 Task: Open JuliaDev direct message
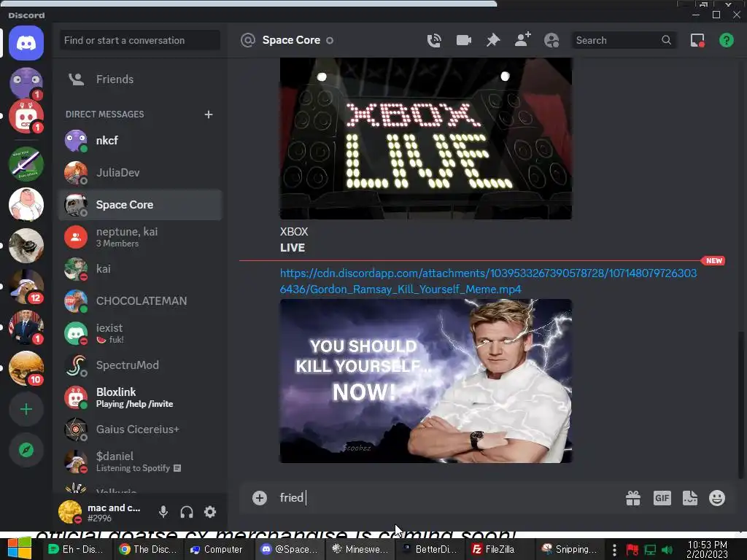tap(140, 172)
